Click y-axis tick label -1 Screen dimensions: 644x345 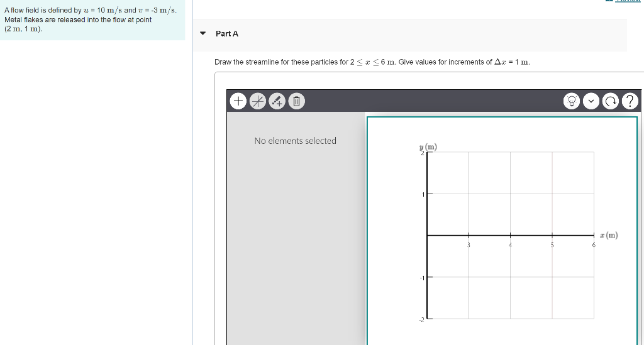tap(422, 278)
